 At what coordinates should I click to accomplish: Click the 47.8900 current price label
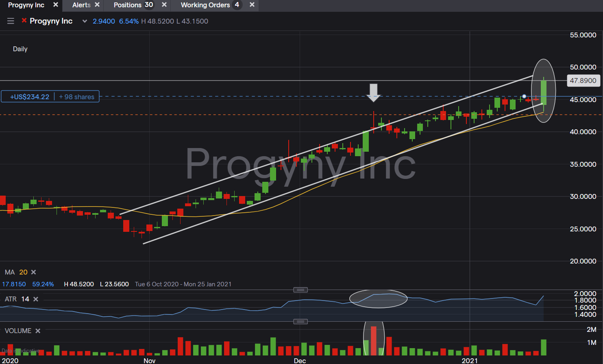point(583,81)
